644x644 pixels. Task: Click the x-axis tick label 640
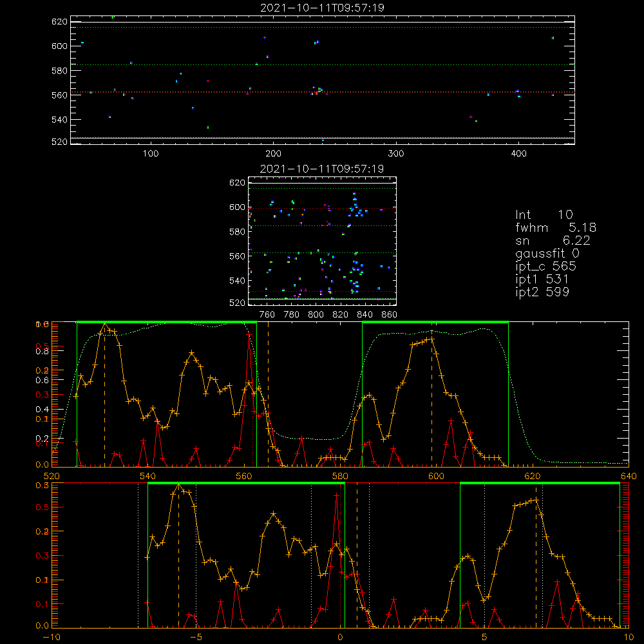(x=629, y=476)
